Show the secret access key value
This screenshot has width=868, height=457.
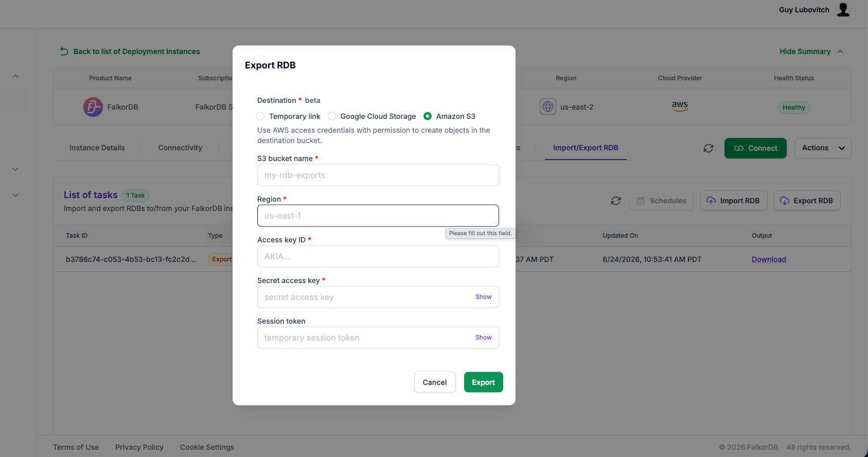484,297
